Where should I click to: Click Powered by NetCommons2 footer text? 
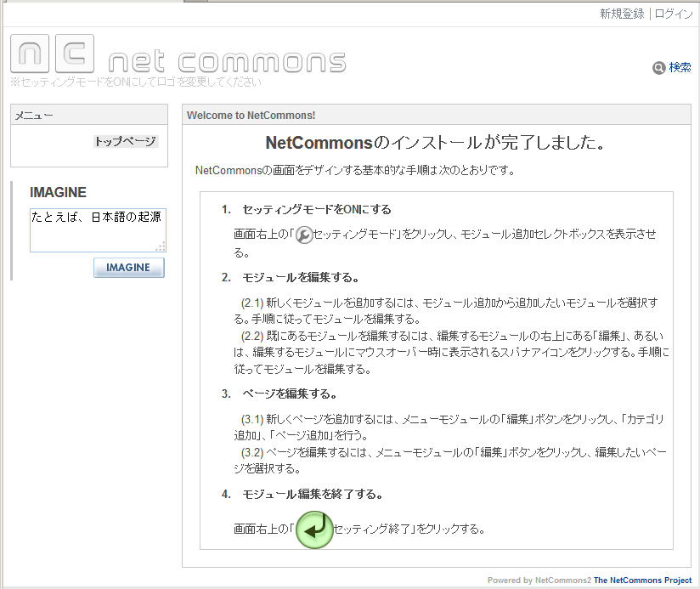(x=539, y=580)
